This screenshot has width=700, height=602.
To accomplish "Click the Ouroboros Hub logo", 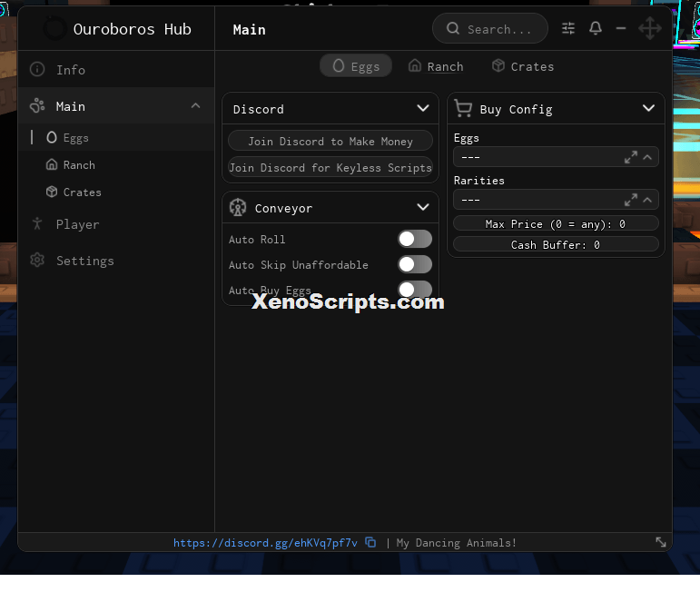I will (54, 28).
